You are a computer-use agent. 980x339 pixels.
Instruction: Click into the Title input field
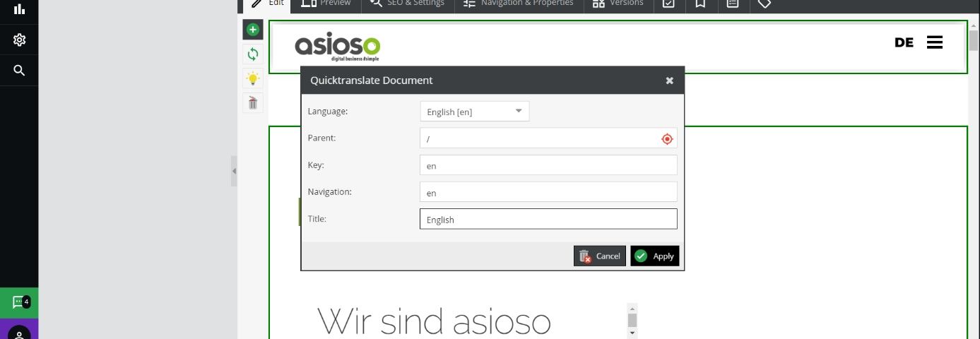coord(548,220)
